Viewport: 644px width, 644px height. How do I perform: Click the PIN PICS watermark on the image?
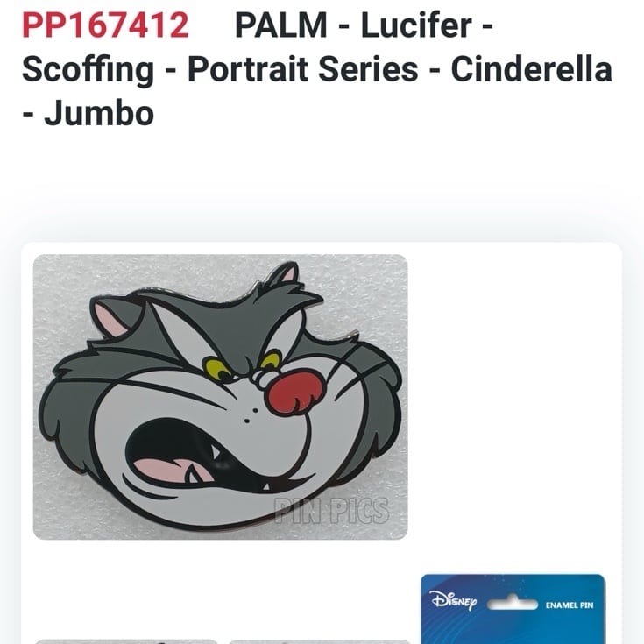(331, 511)
